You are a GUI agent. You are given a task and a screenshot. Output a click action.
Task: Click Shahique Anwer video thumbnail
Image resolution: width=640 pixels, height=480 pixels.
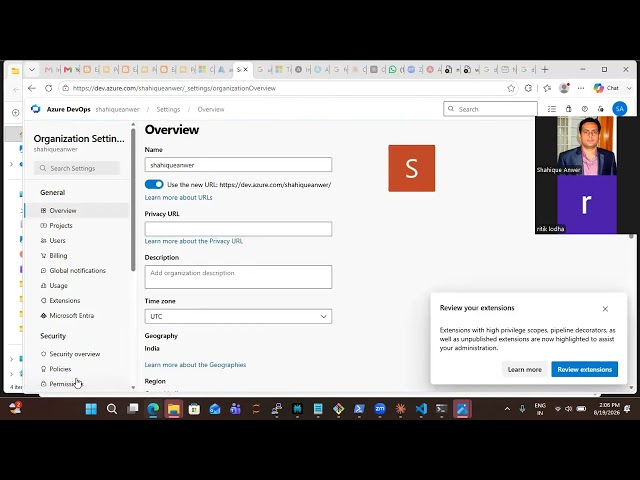pyautogui.click(x=587, y=146)
